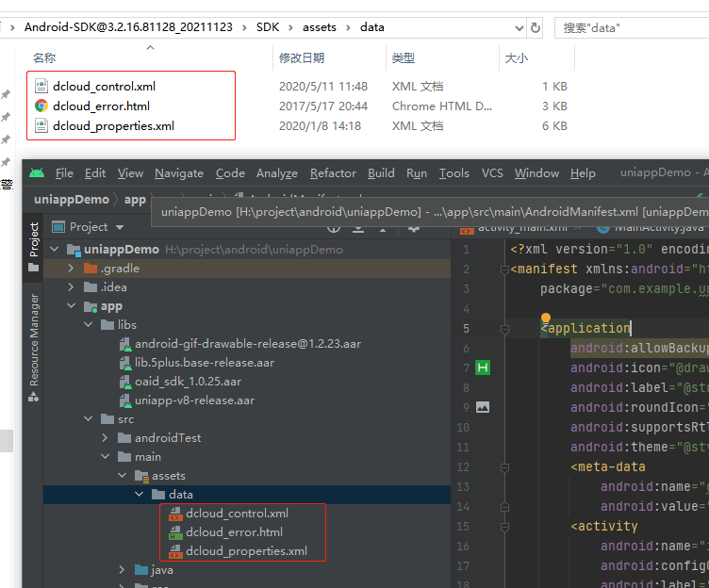The width and height of the screenshot is (709, 588).
Task: Open the Code menu
Action: (x=230, y=173)
